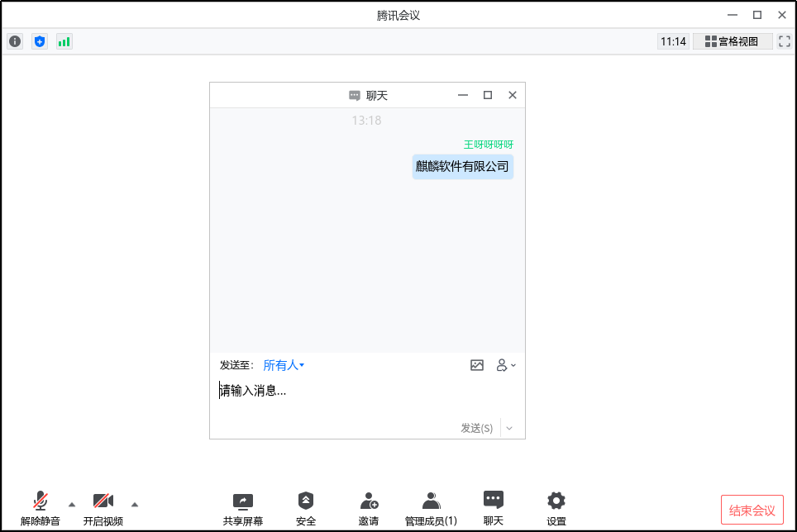Open the send recipient dropdown 所有人
The width and height of the screenshot is (797, 532).
tap(280, 365)
